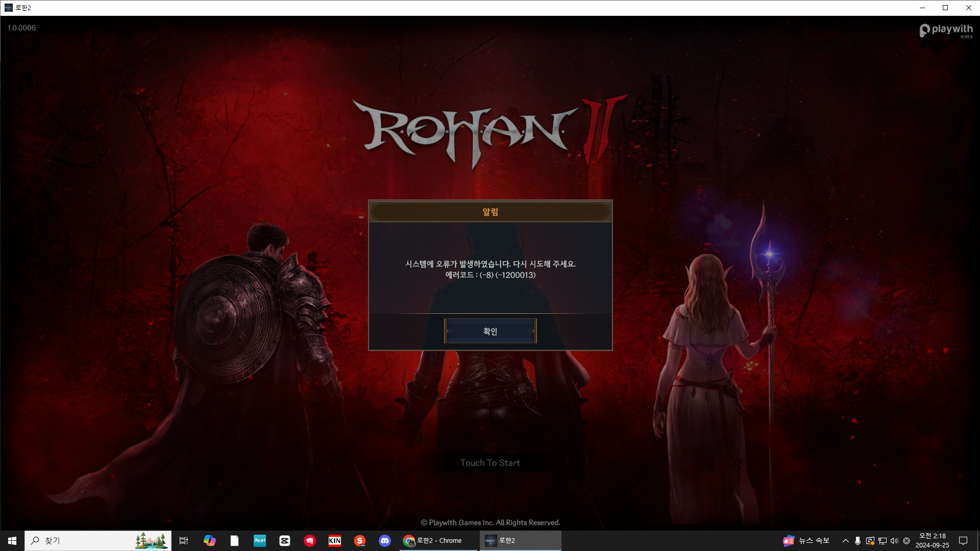Open the display sync tray icon
Screen dimensions: 980x551
click(870, 541)
